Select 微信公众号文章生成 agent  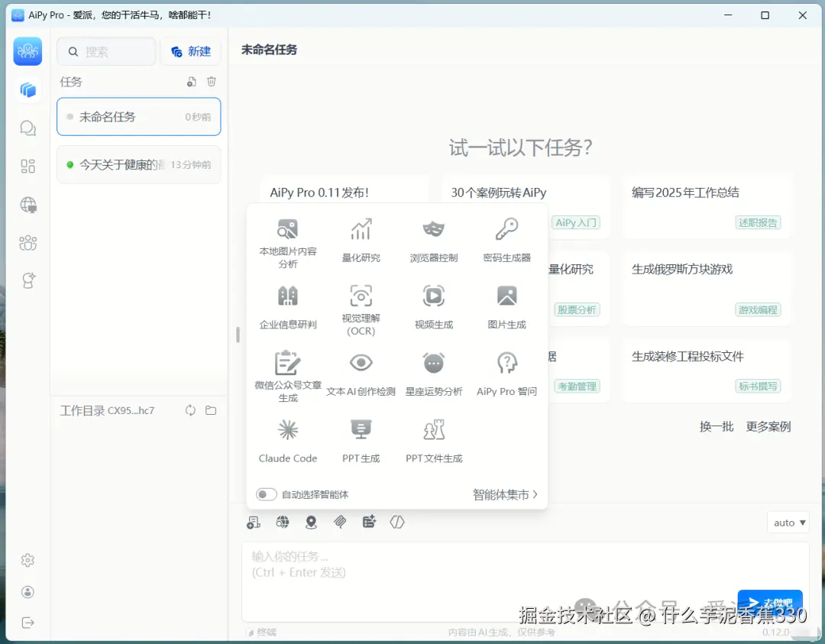[288, 377]
